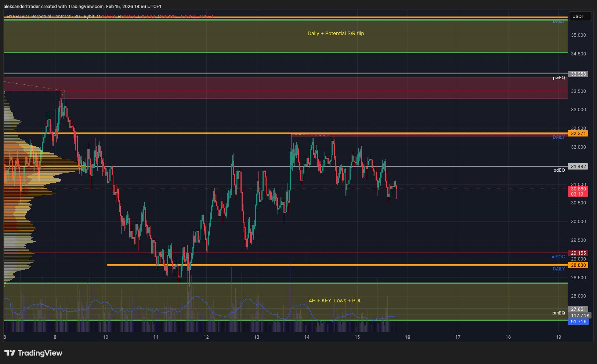Click the TradingView.com text in header
This screenshot has width=597, height=364.
(x=86, y=7)
